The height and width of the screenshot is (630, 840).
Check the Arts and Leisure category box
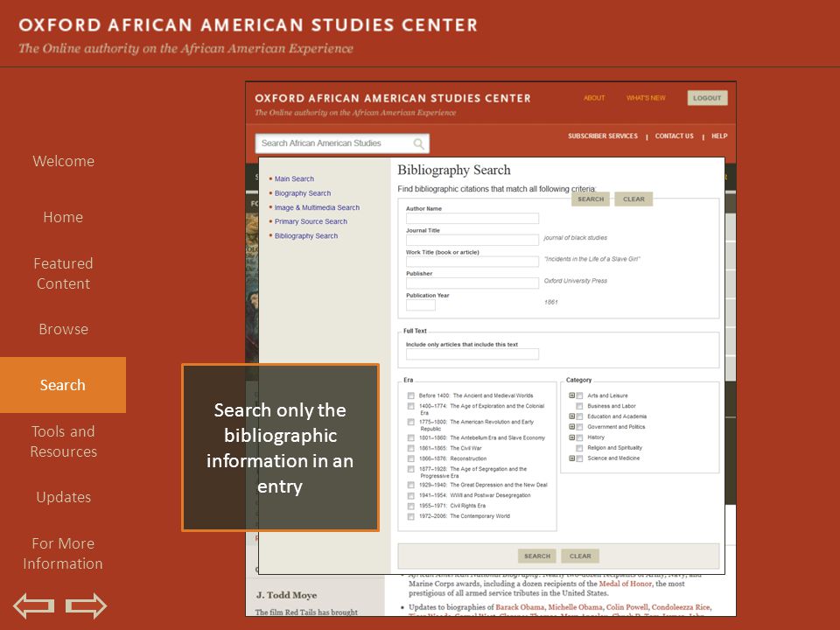[579, 395]
